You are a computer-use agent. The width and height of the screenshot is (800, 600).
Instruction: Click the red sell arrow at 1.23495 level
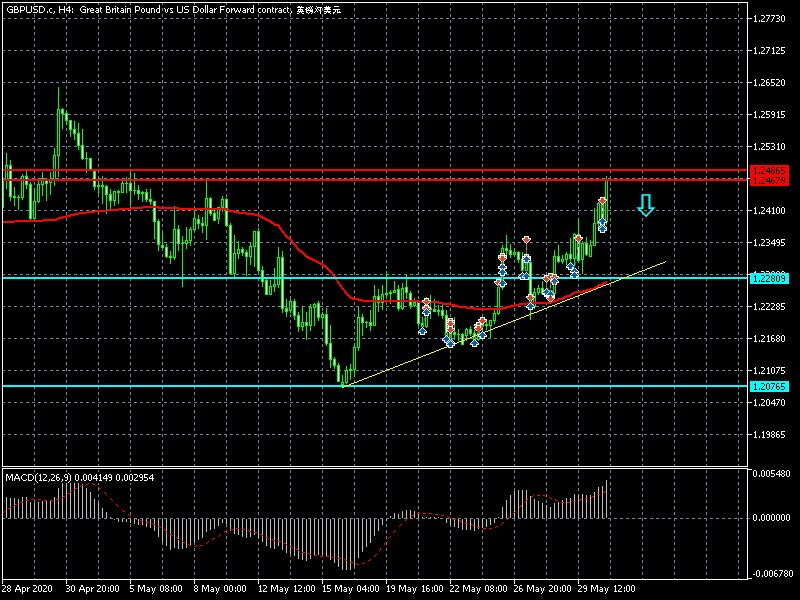point(525,241)
